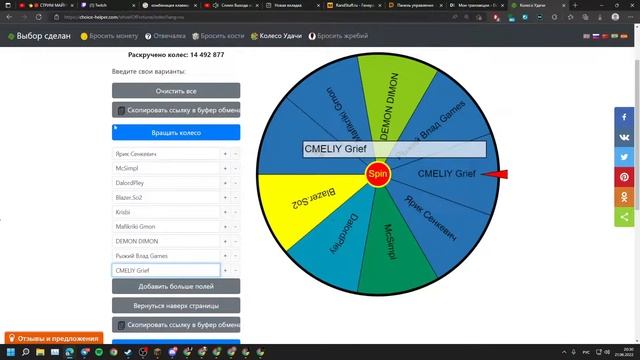Edit the McSimpl option field
This screenshot has height=360, width=640.
tap(166, 168)
